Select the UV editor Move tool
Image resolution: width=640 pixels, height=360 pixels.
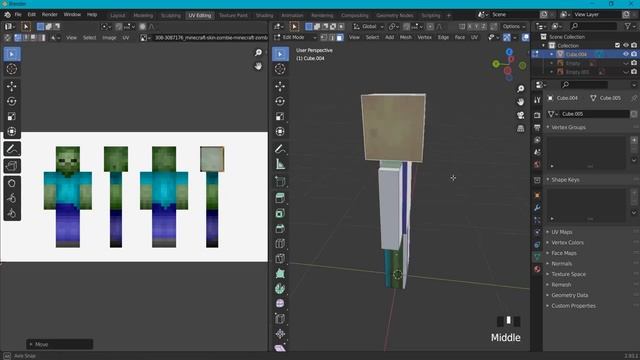(12, 86)
